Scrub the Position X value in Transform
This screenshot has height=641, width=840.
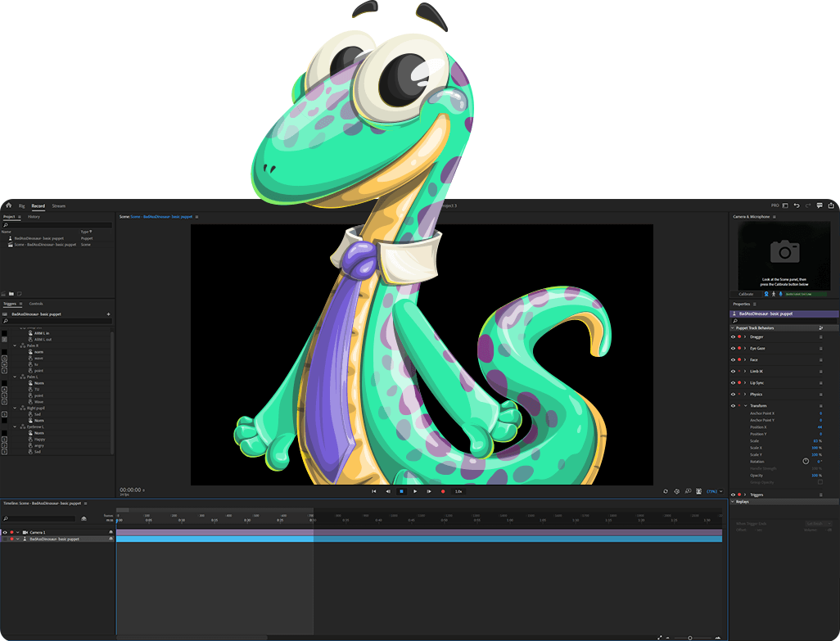(x=820, y=427)
